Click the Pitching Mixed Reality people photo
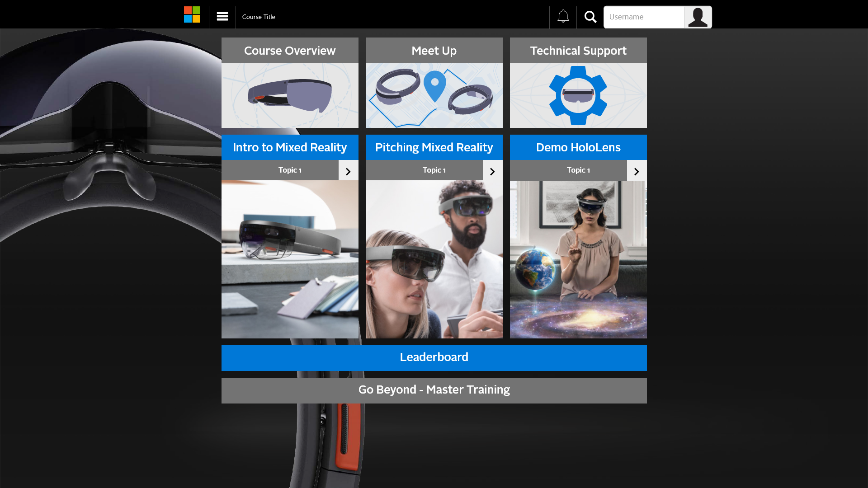The height and width of the screenshot is (488, 868). pyautogui.click(x=434, y=259)
